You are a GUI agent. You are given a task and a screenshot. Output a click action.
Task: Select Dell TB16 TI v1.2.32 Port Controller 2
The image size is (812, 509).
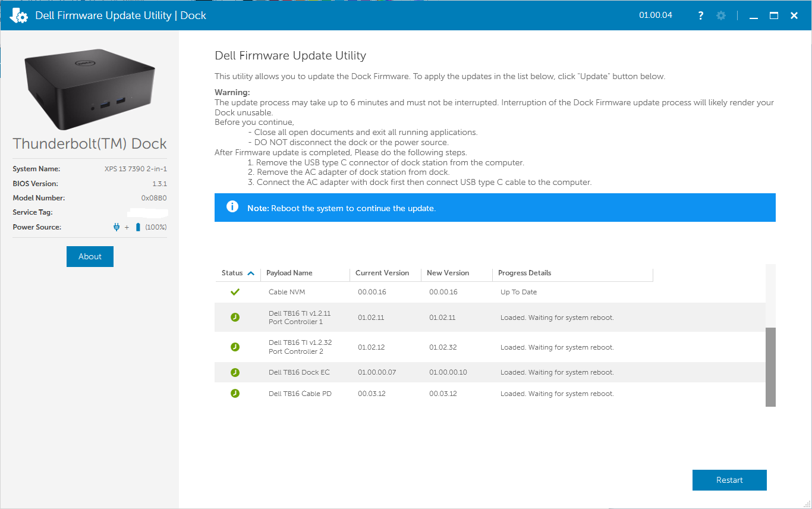pos(300,347)
